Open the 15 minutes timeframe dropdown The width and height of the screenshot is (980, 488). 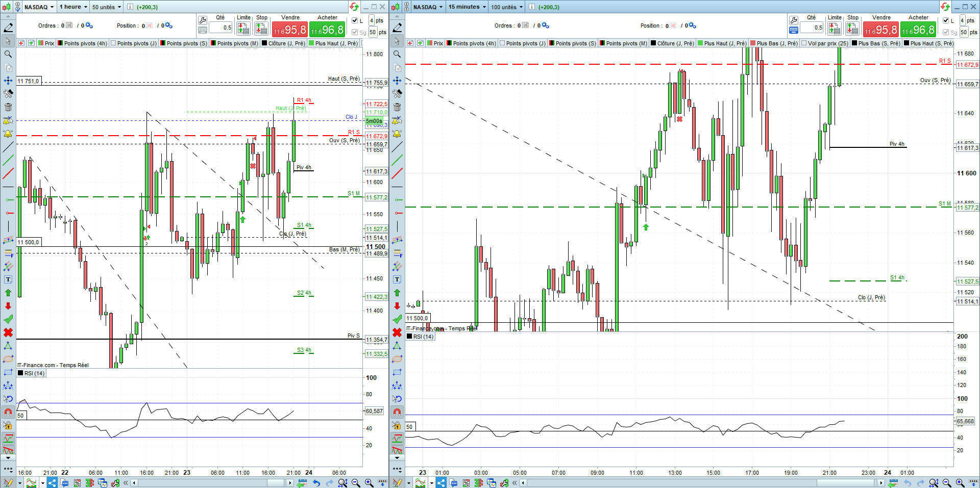[467, 7]
